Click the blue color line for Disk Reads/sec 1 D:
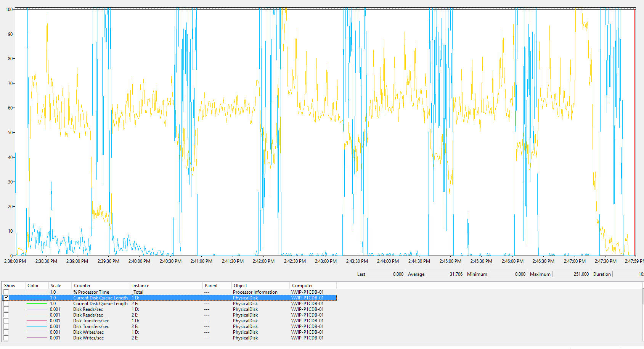 click(37, 309)
